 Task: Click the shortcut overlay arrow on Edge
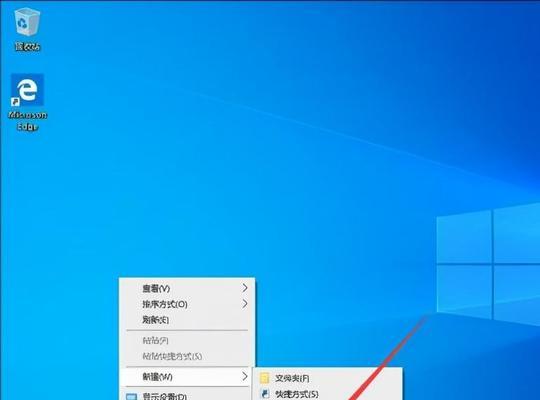(x=15, y=101)
